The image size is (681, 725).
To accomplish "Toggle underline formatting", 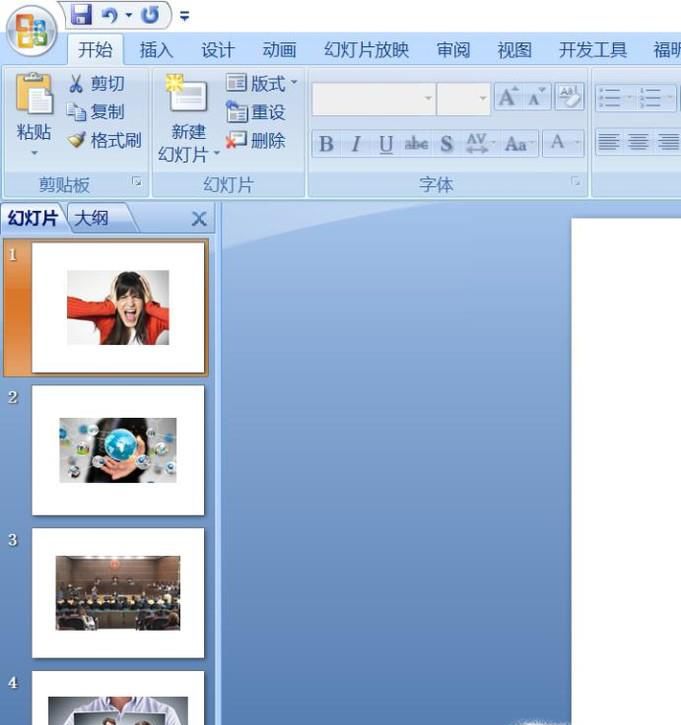I will pos(386,144).
